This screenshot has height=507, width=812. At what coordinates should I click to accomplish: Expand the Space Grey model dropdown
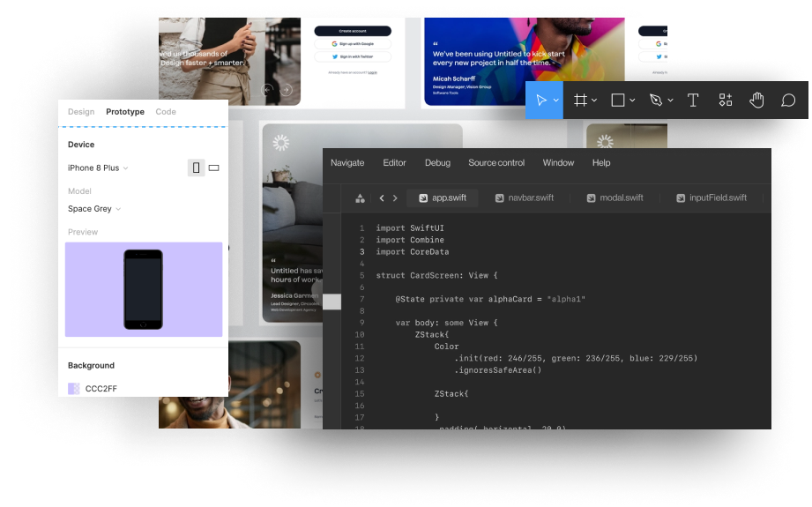94,209
